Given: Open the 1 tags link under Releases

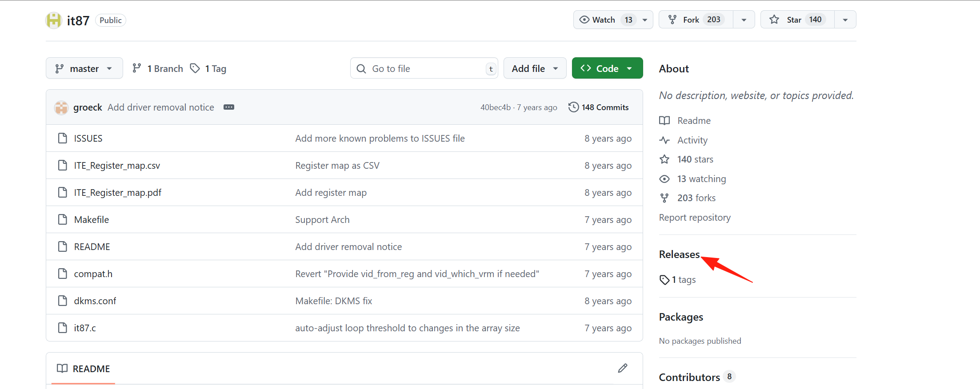Looking at the screenshot, I should 678,280.
